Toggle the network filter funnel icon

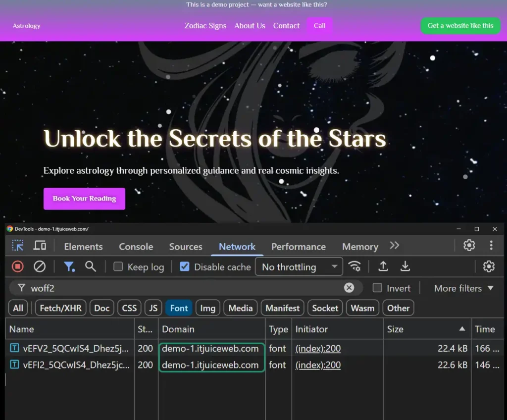69,266
